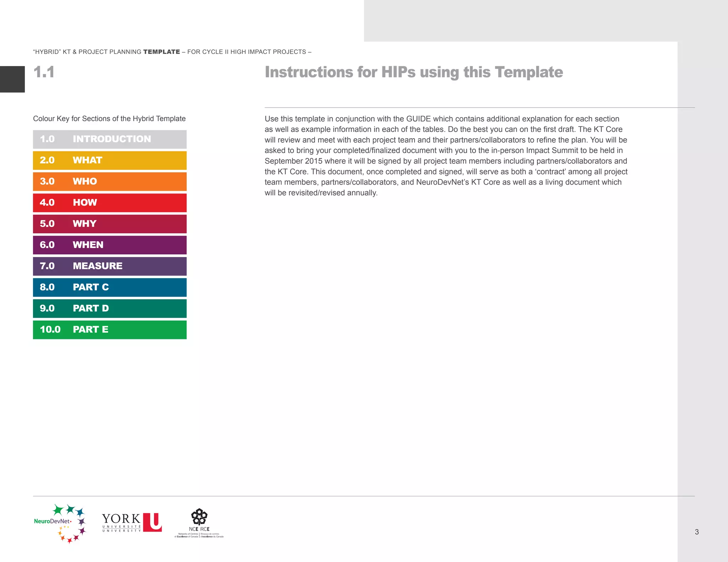The height and width of the screenshot is (562, 728).
Task: Click the instructions body paragraph
Action: point(446,156)
